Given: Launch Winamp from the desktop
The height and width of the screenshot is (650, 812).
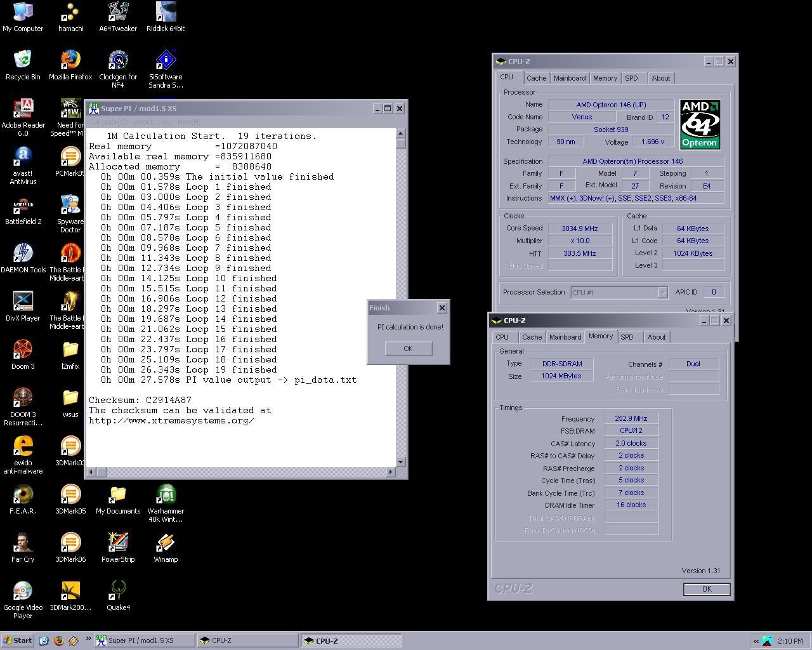Looking at the screenshot, I should click(x=166, y=548).
